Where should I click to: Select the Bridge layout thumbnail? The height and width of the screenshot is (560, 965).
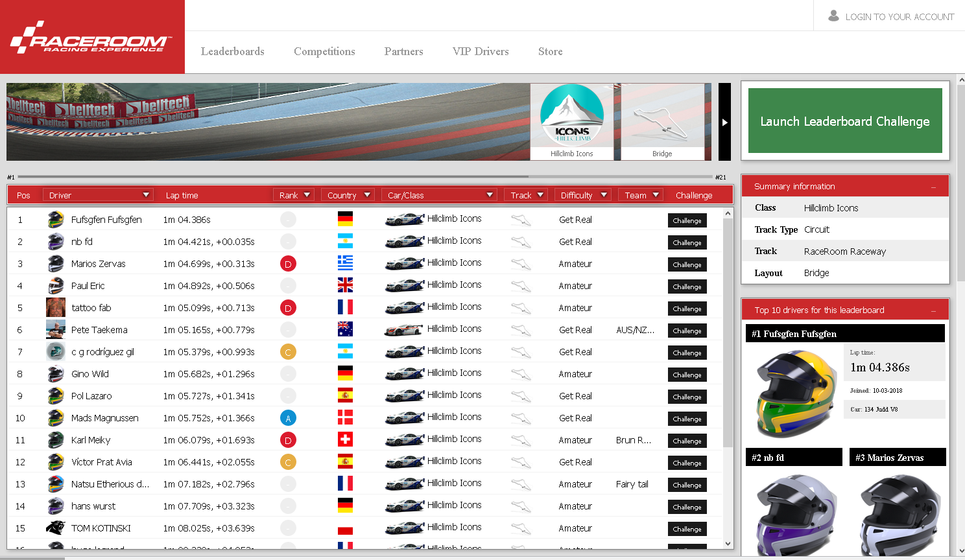click(662, 121)
